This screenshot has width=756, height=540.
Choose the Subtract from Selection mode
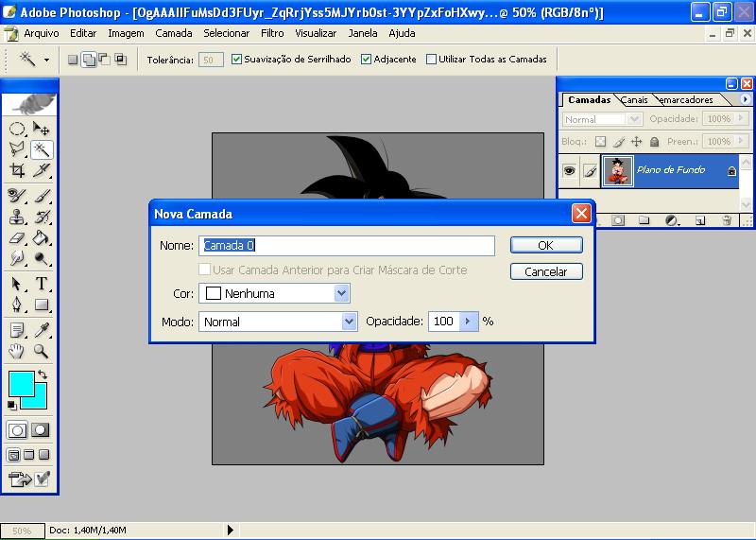(105, 60)
